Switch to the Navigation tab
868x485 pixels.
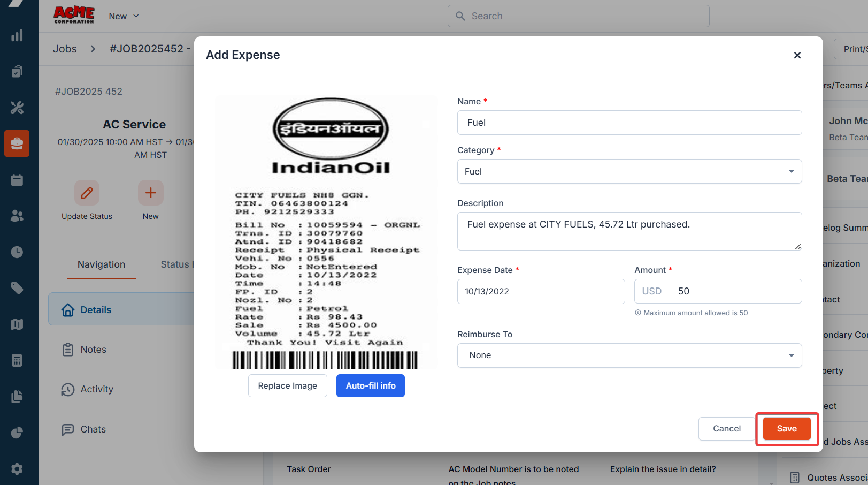[101, 264]
